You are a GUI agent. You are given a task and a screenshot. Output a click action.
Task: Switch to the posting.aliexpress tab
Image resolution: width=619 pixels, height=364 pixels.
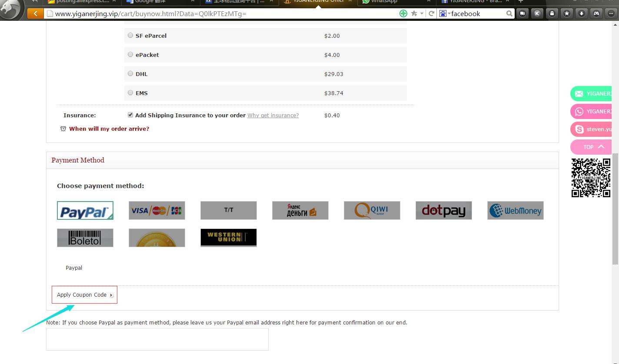click(x=81, y=2)
